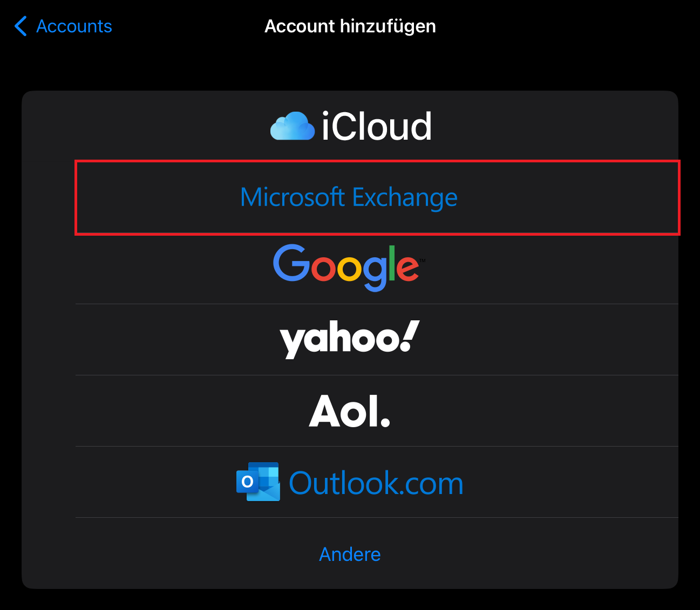Tap the exclamation mark in yahoo! logo
Screen dimensions: 700x610
[410, 335]
